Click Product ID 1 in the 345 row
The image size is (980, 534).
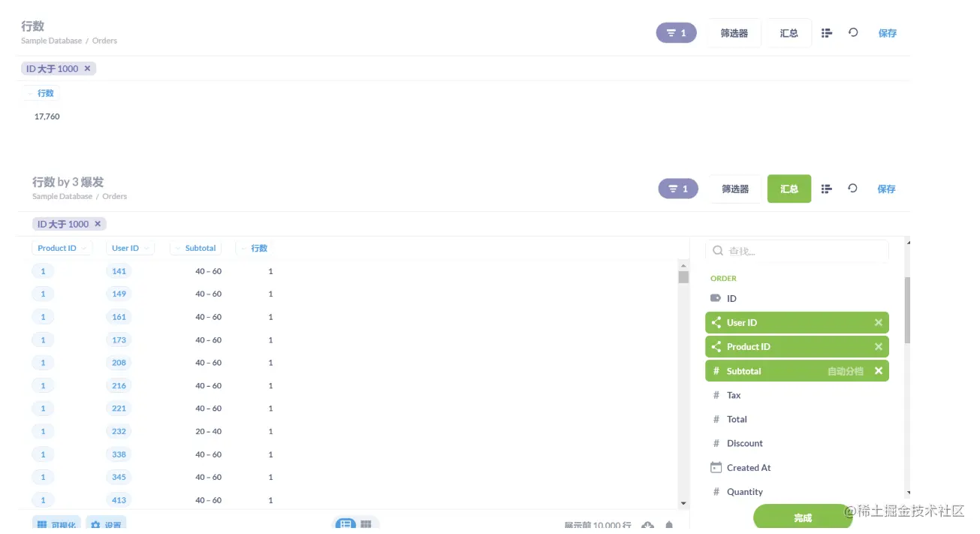[x=43, y=477]
